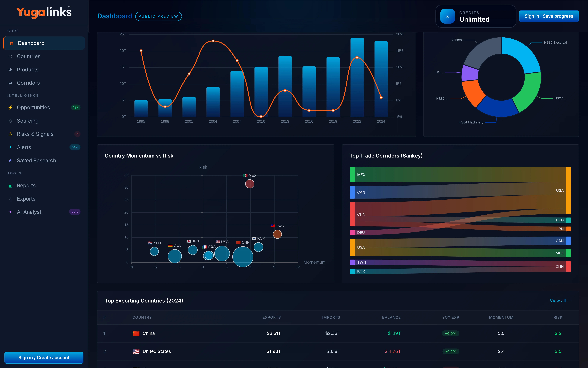Open the AI Analyst tool
Viewport: 588px width, 368px height.
coord(44,212)
